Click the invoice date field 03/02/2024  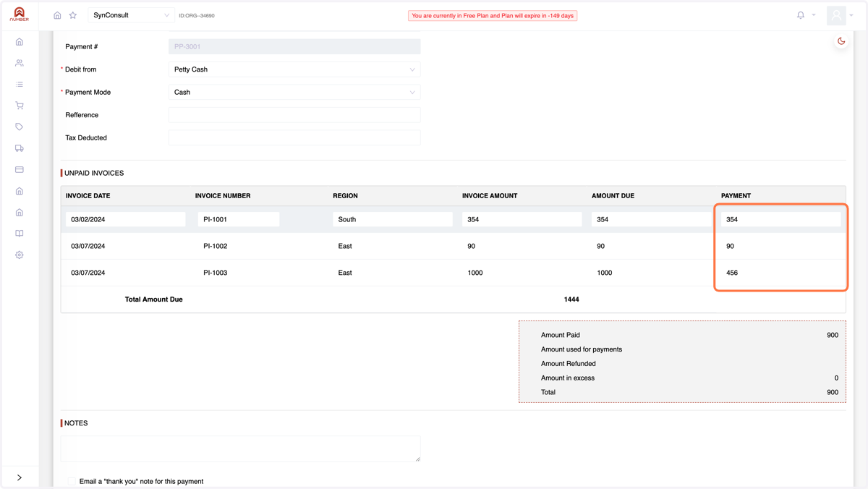126,219
